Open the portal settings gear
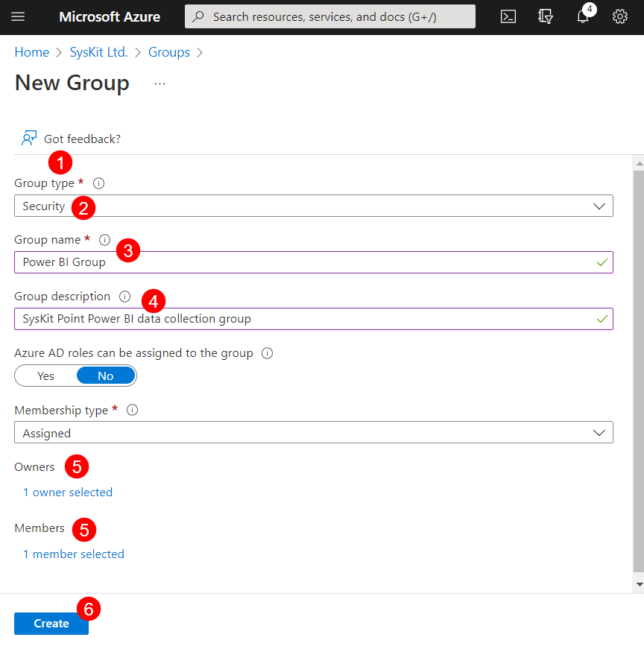This screenshot has height=646, width=644. pyautogui.click(x=620, y=16)
